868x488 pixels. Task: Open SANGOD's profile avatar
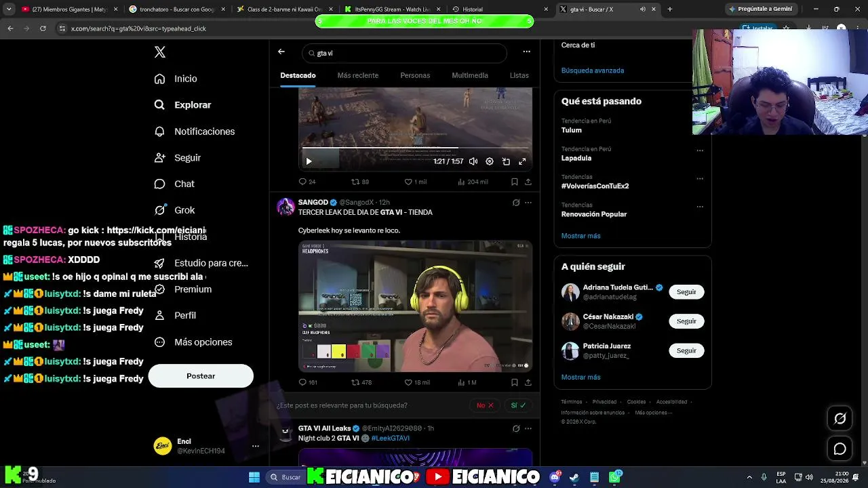285,206
